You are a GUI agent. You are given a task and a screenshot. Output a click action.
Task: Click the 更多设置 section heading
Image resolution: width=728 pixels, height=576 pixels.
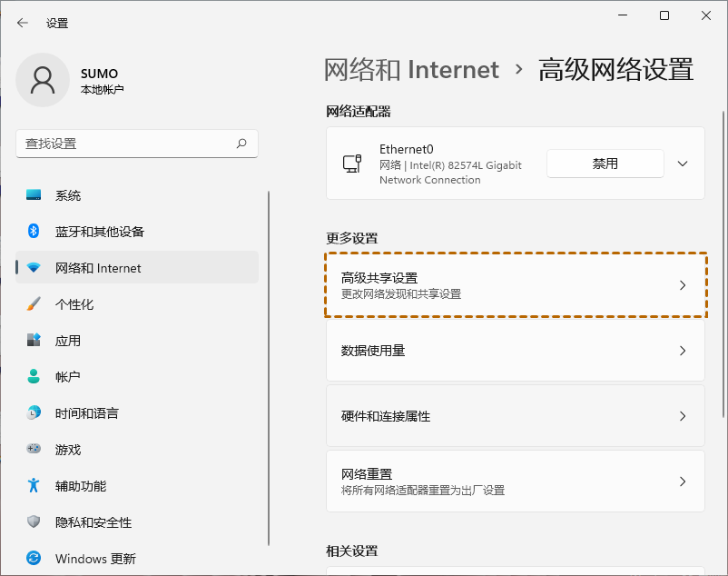pyautogui.click(x=352, y=238)
